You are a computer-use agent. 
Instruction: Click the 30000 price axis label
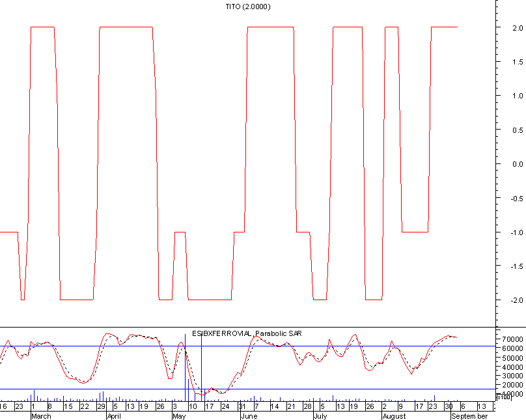tap(512, 376)
